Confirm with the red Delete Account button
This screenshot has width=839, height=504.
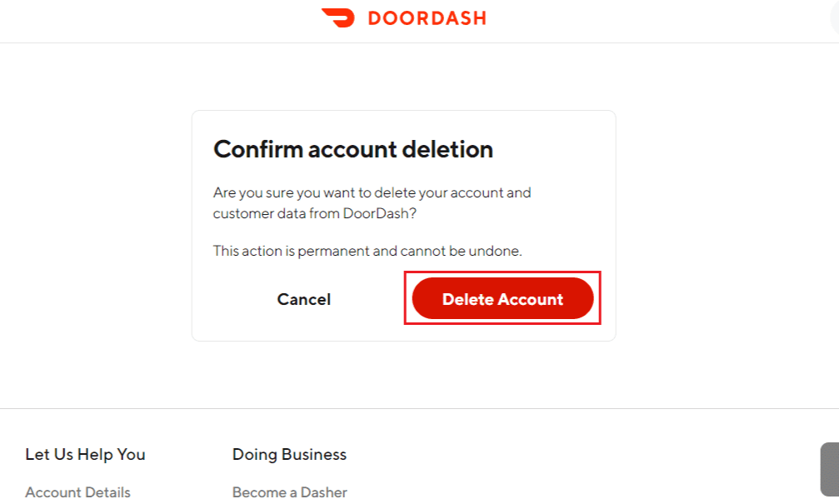(502, 298)
